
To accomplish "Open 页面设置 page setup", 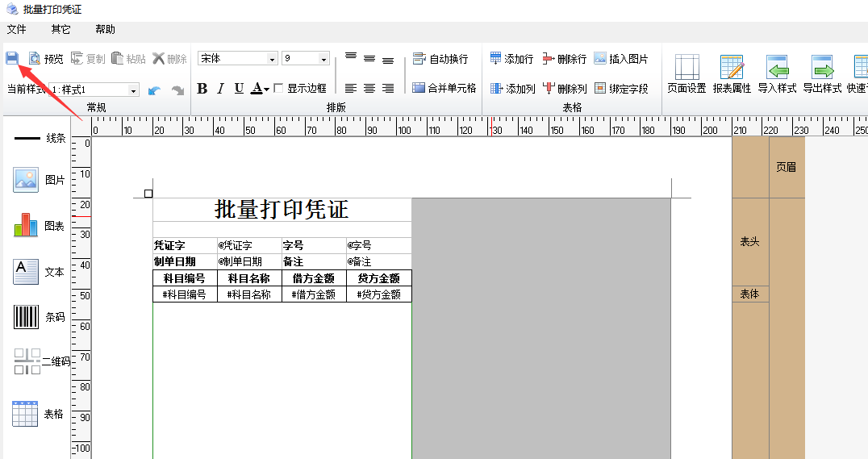I will click(686, 74).
